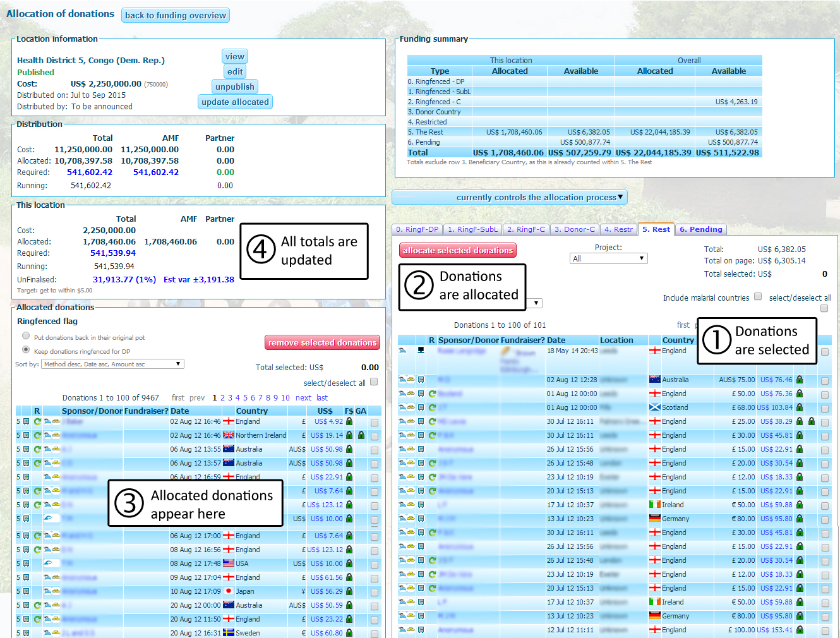Click green lock icon in Sweden donation row

click(349, 632)
